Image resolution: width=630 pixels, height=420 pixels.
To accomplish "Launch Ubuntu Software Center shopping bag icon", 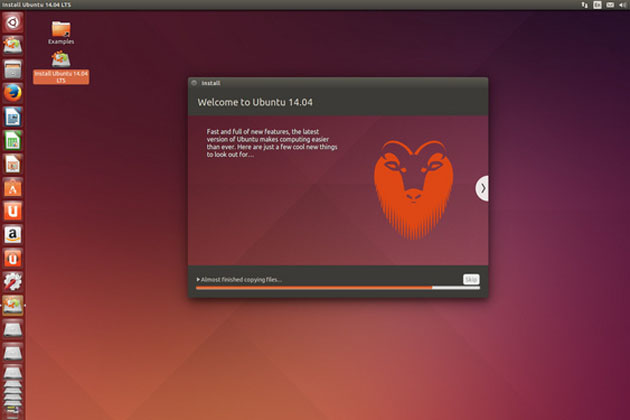I will pos(12,188).
